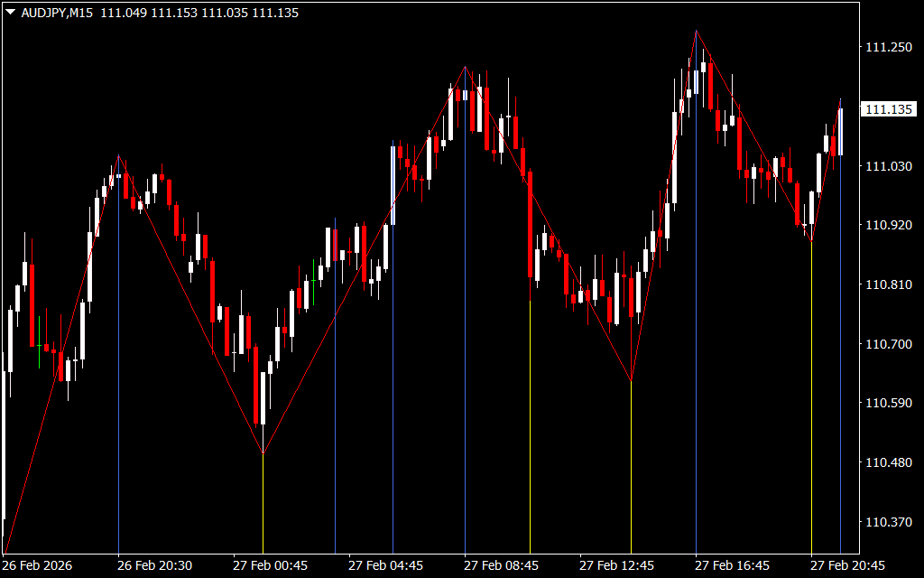This screenshot has height=578, width=924.
Task: Select the current price label 111.135
Action: [x=888, y=109]
